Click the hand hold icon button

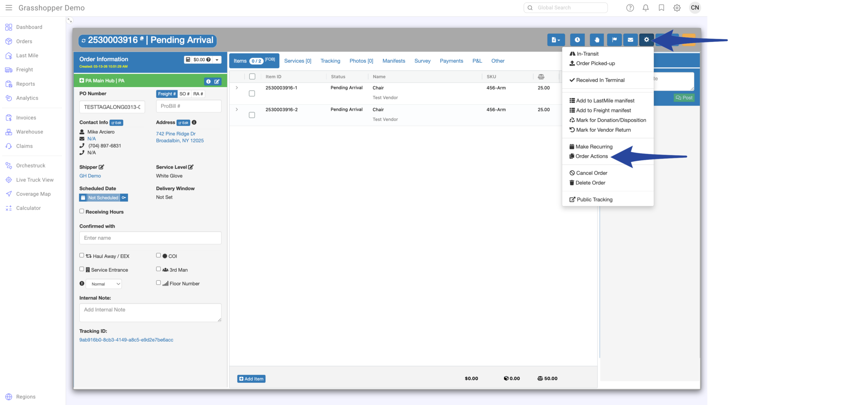click(x=596, y=40)
